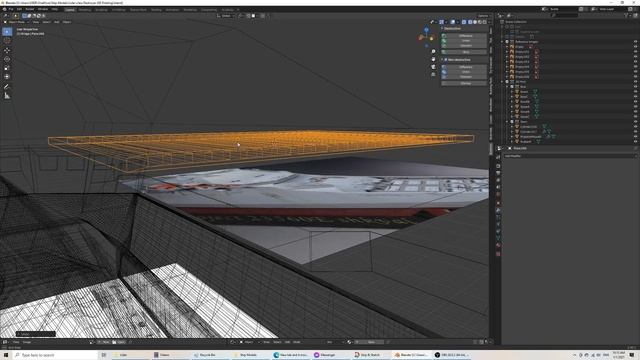Image resolution: width=640 pixels, height=360 pixels.
Task: Toggle eye of last outliner row
Action: pyautogui.click(x=635, y=141)
